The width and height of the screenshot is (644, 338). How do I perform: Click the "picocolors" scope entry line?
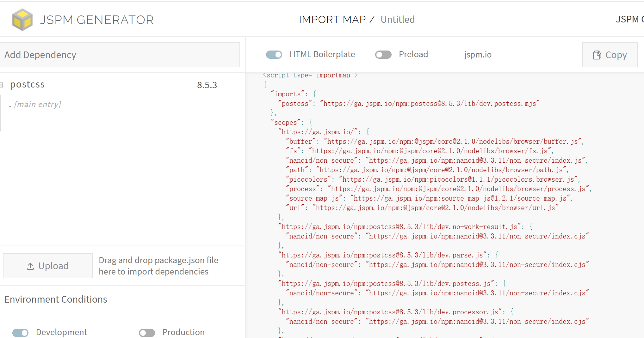click(x=433, y=179)
